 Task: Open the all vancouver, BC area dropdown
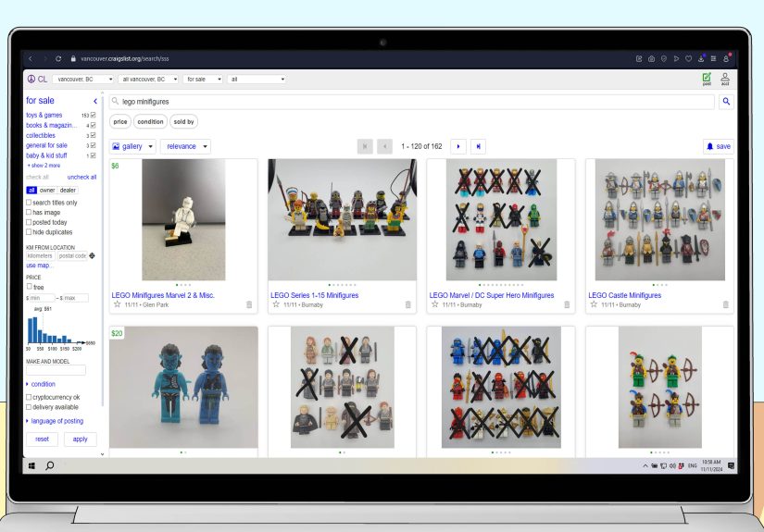coord(148,79)
